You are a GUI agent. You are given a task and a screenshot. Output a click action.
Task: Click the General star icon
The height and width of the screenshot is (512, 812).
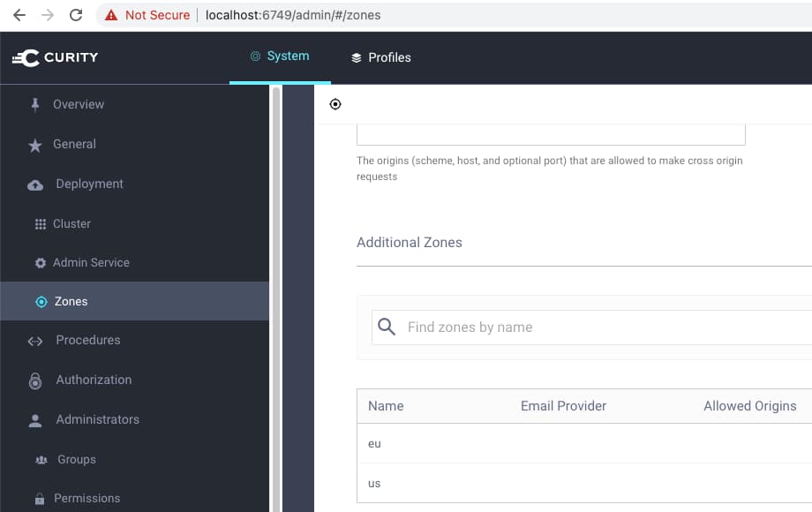35,145
